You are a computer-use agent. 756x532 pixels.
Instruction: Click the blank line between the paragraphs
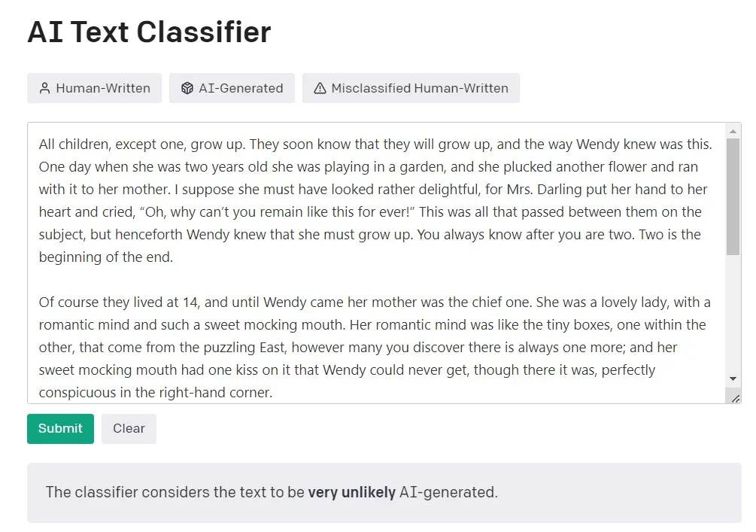pyautogui.click(x=301, y=280)
